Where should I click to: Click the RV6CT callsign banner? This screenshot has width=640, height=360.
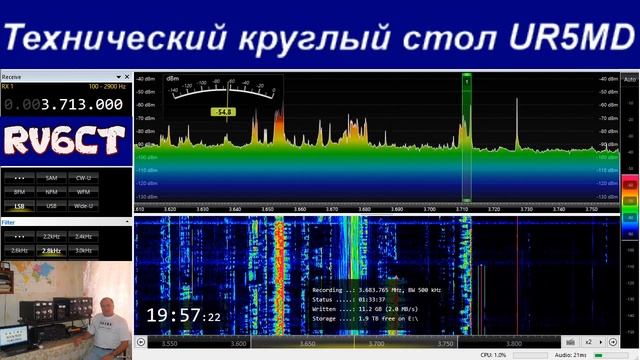coord(66,141)
